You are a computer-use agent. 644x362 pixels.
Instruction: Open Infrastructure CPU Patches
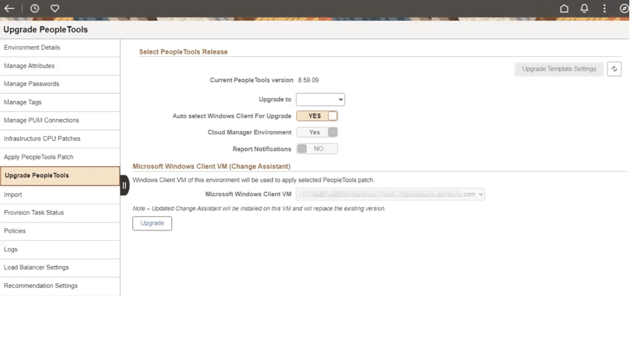pos(60,139)
